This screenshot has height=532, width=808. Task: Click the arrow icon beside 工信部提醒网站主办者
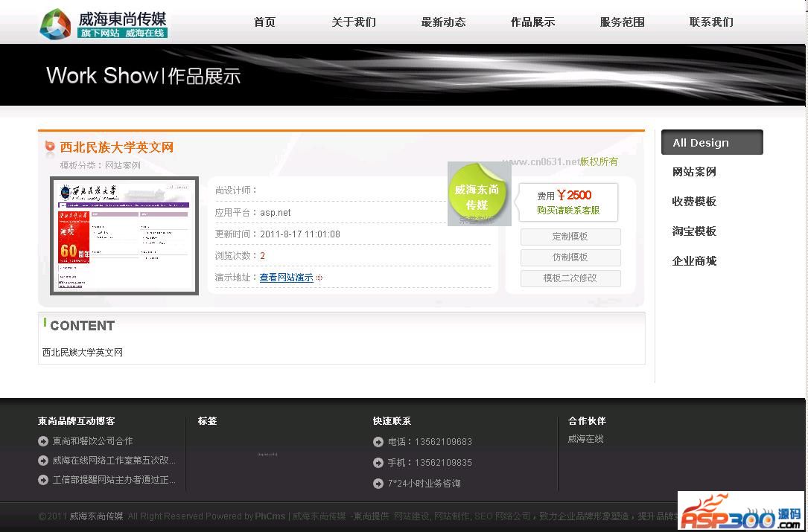pos(43,480)
